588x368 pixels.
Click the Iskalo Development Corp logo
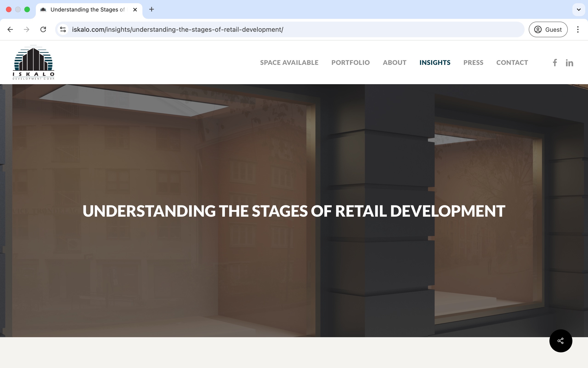34,62
